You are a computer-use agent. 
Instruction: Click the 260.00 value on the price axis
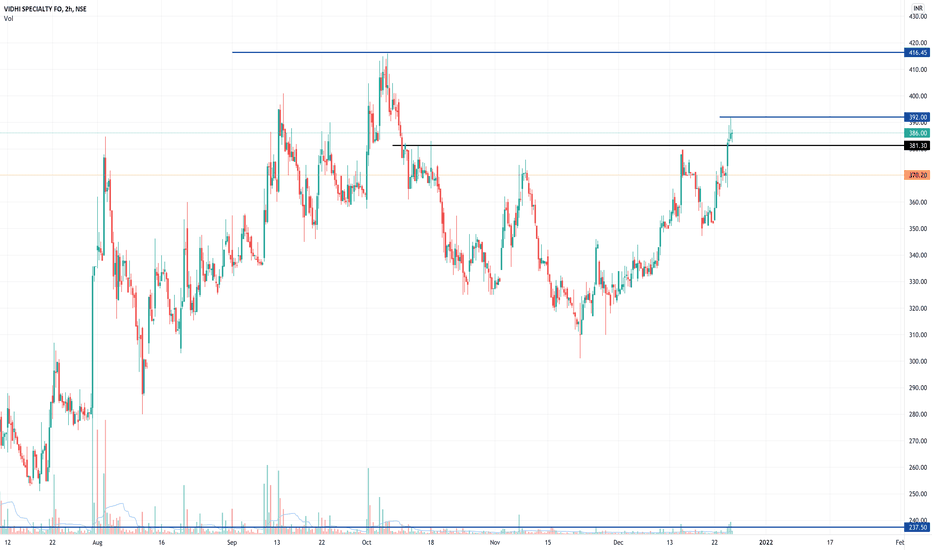click(x=918, y=468)
